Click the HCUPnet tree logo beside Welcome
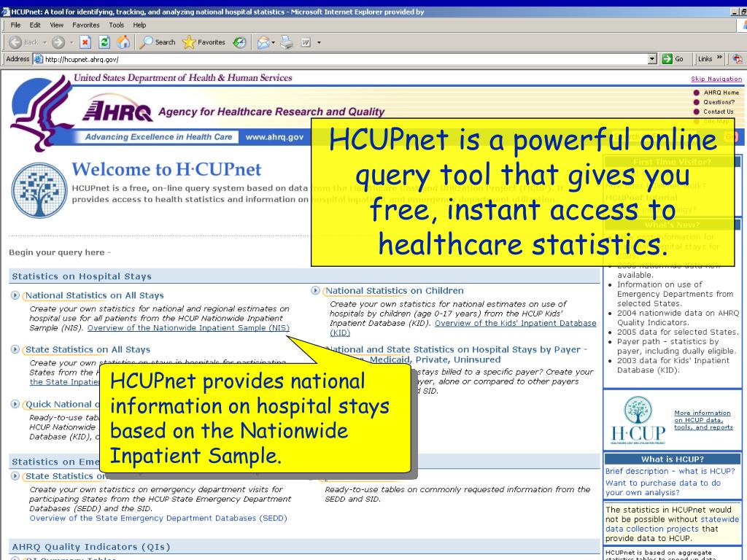 39,190
